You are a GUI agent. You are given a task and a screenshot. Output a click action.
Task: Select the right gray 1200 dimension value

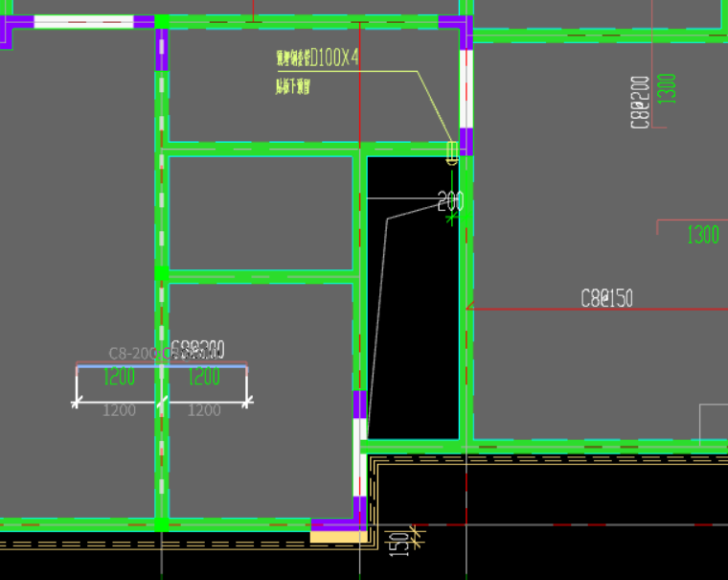pos(204,410)
